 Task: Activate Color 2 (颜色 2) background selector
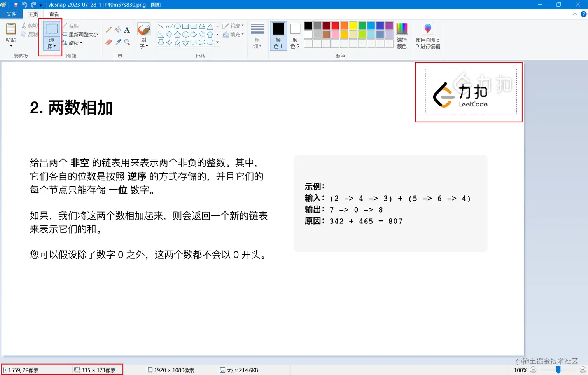point(295,36)
